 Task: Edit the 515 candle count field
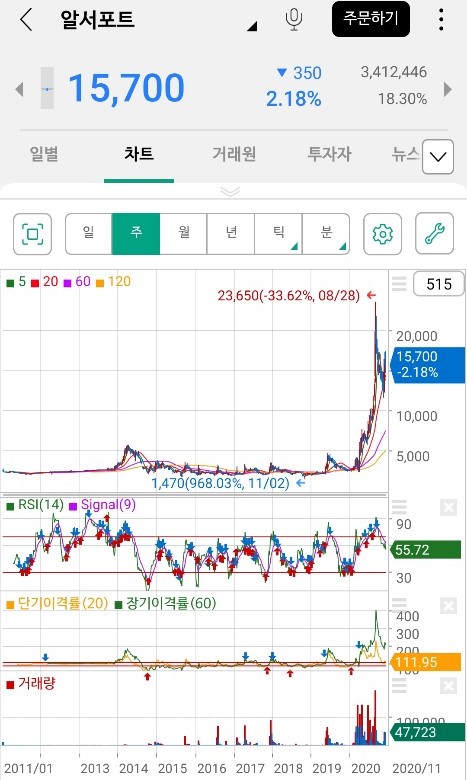(439, 284)
